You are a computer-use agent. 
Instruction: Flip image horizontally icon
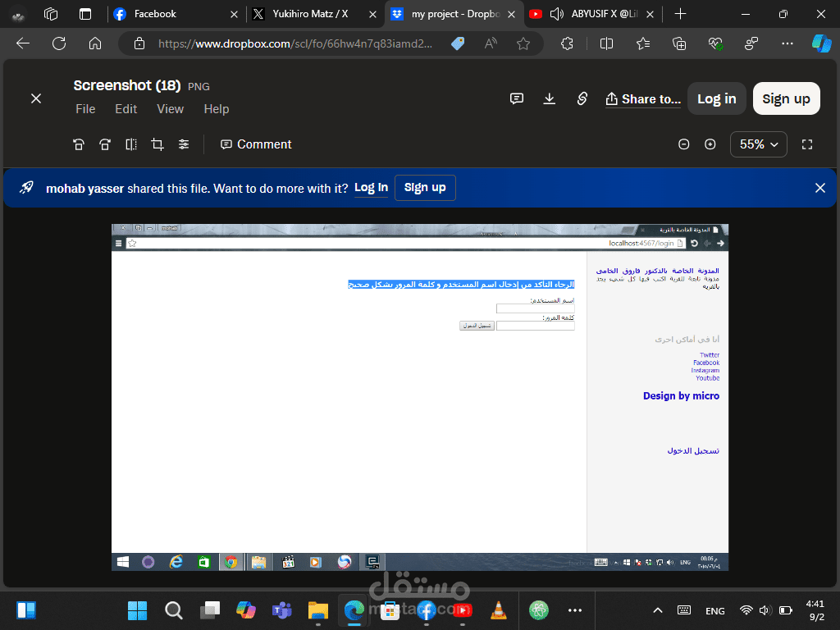(131, 144)
